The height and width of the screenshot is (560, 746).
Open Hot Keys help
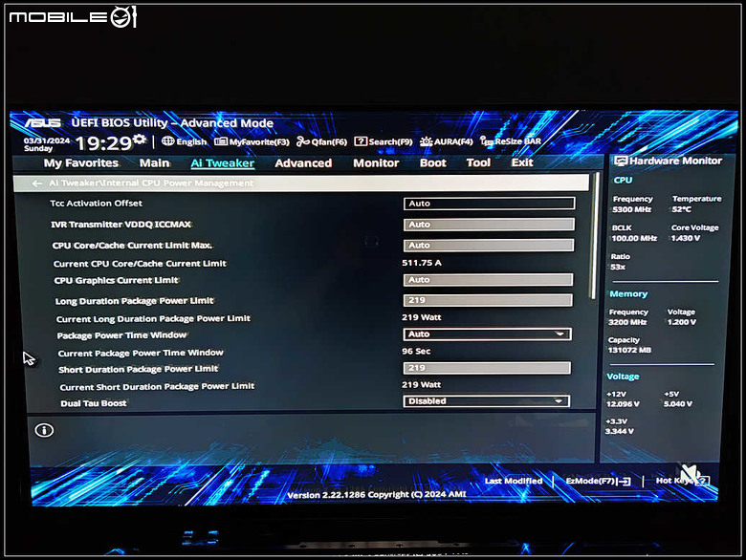(683, 481)
